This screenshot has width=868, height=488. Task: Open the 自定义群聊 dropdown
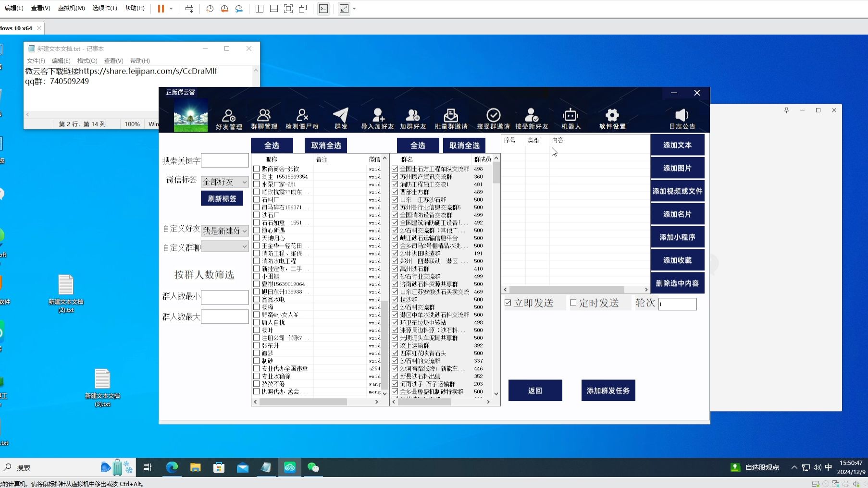tap(224, 246)
